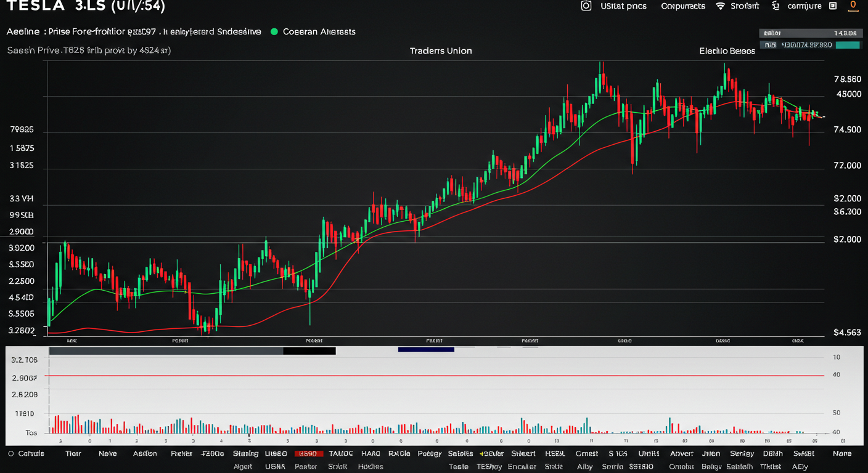This screenshot has height=473, width=868.
Task: Click "Hodtes" in the bottom second row
Action: (x=371, y=466)
